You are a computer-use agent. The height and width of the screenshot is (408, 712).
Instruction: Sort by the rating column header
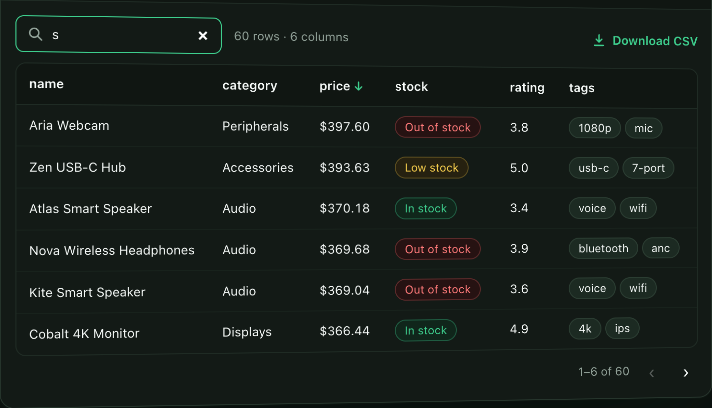pos(527,88)
